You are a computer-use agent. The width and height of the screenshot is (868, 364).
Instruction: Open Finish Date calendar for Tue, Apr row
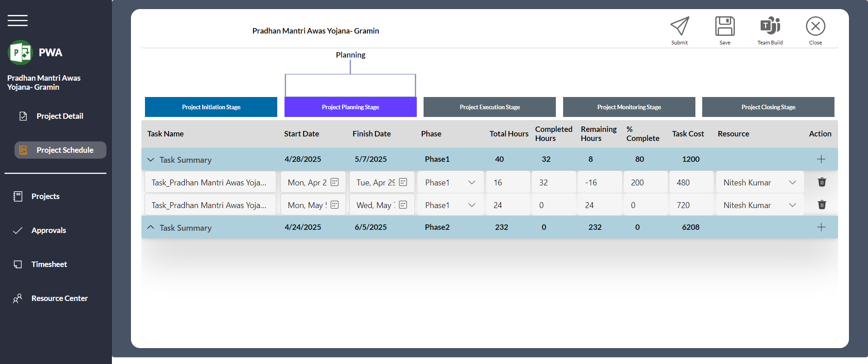403,182
